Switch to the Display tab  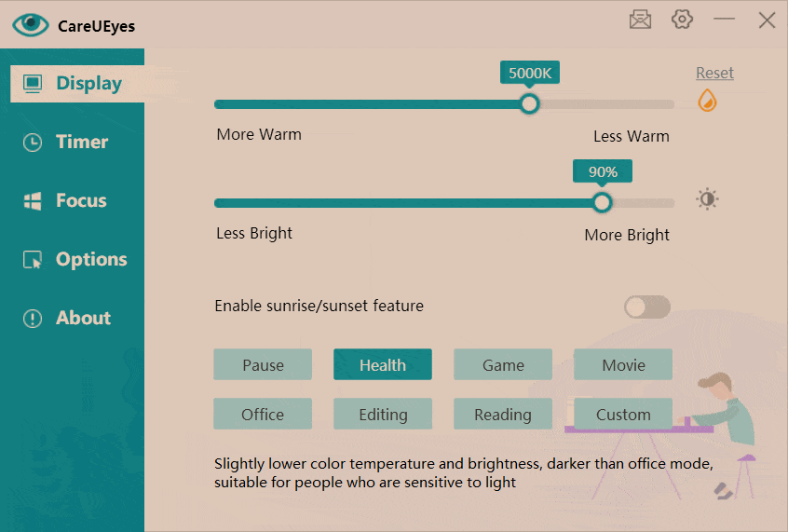point(77,84)
